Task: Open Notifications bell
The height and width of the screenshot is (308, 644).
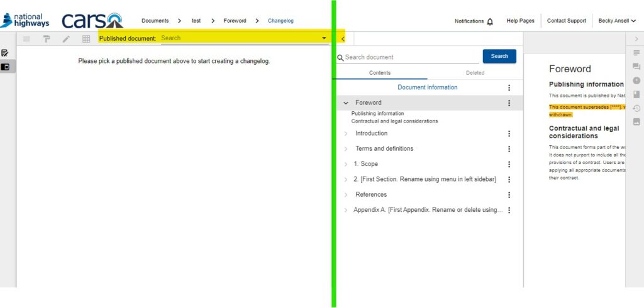Action: tap(490, 21)
